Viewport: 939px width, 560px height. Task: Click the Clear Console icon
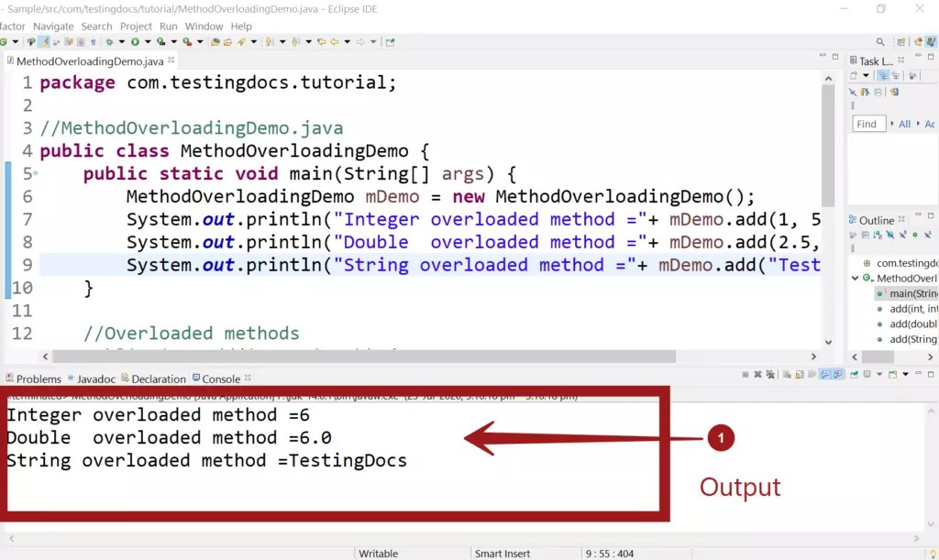click(787, 375)
